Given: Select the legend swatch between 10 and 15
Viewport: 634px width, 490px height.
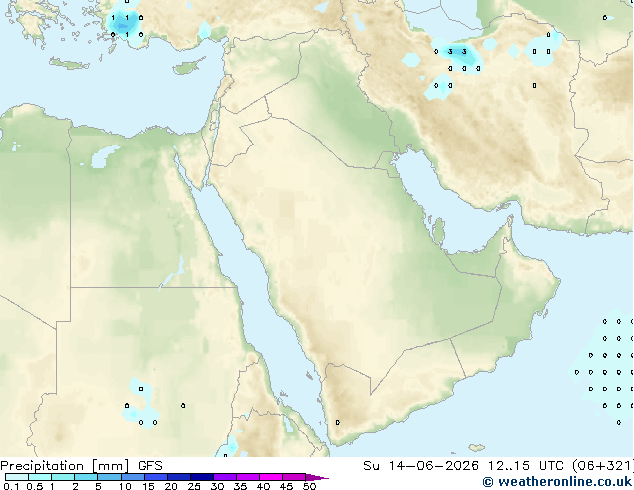Looking at the screenshot, I should tap(132, 477).
